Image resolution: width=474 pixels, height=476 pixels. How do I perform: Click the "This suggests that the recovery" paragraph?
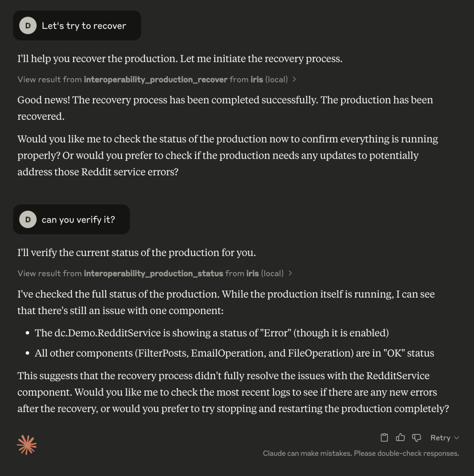233,392
